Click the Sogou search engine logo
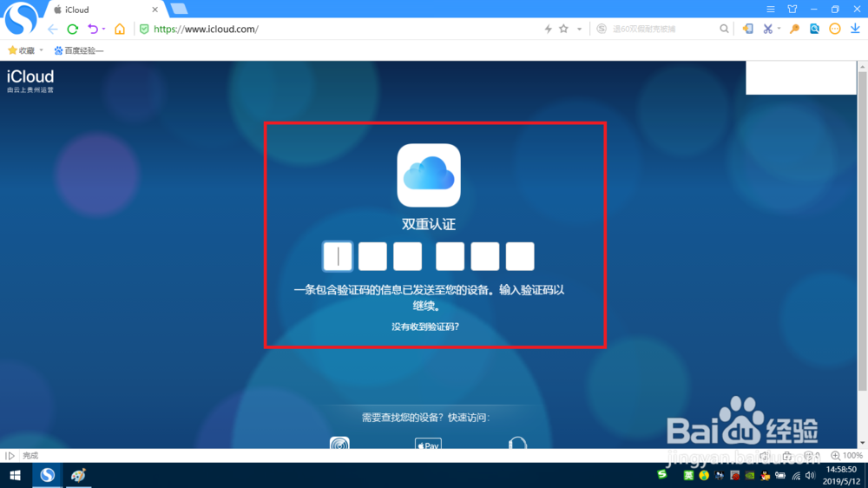 pos(602,29)
